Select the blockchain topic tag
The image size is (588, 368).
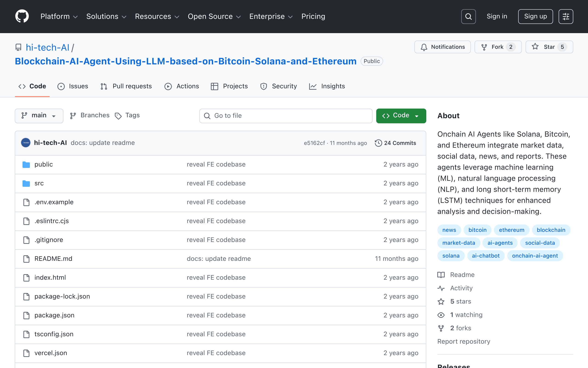click(551, 230)
